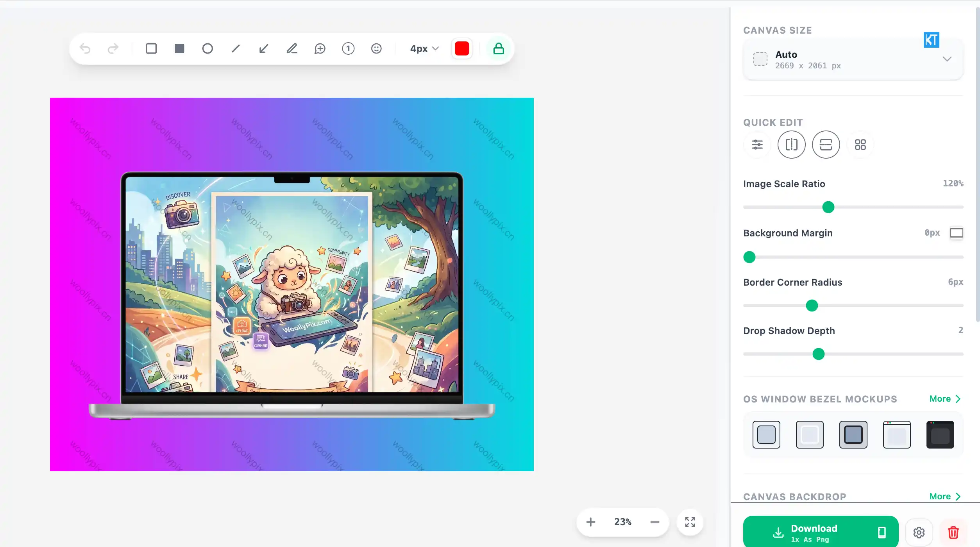Screen dimensions: 980x547
Task: Expand the Auto canvas size dropdown
Action: 853,59
